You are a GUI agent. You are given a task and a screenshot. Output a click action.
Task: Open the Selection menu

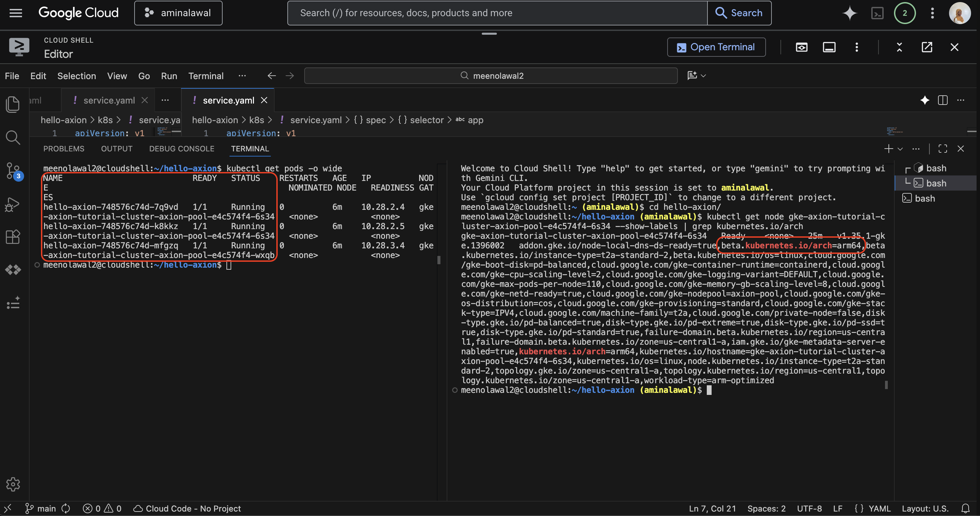tap(76, 76)
